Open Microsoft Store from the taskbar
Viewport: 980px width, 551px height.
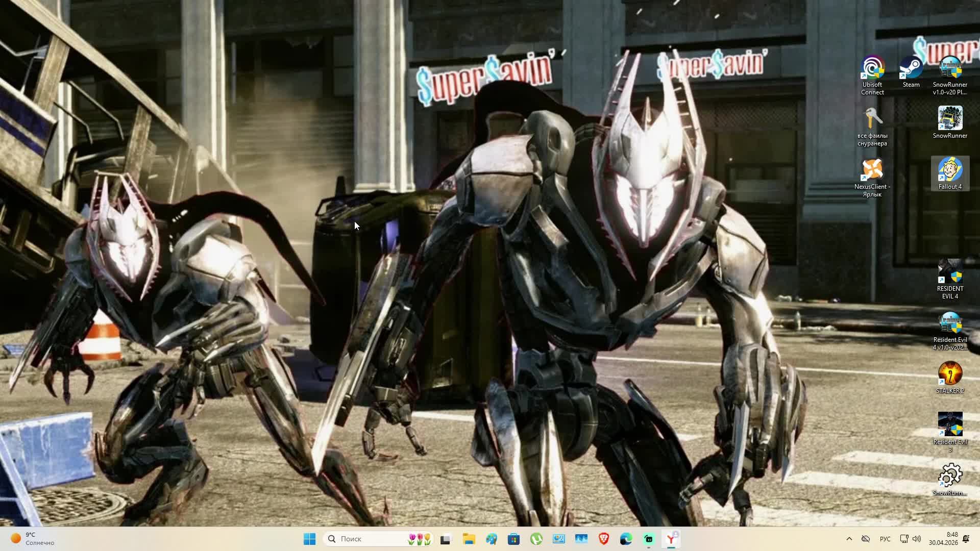(513, 539)
